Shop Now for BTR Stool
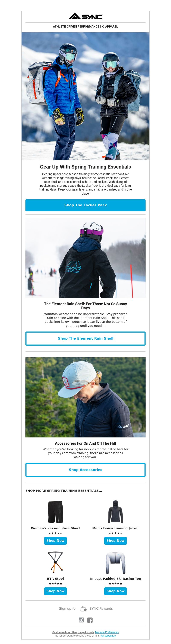Viewport: 171px width, 644px height. tap(56, 591)
